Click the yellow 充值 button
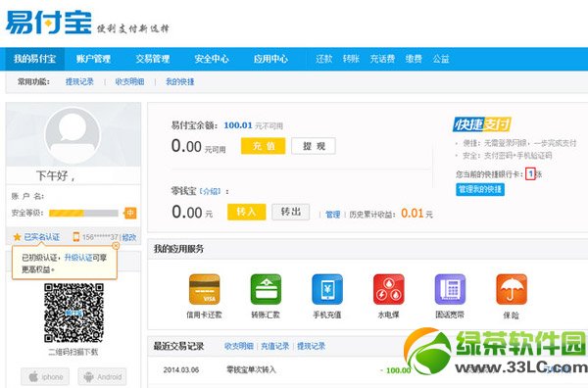Viewport: 588px width, 388px height. (264, 146)
